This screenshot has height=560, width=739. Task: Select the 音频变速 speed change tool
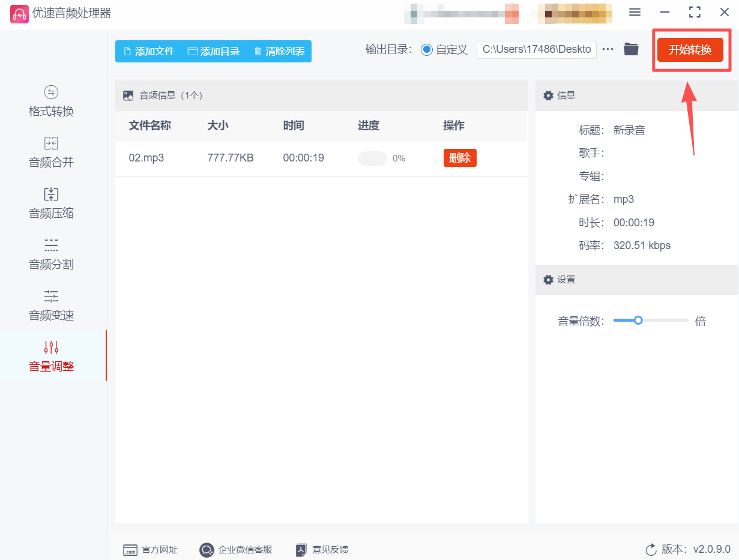click(51, 306)
